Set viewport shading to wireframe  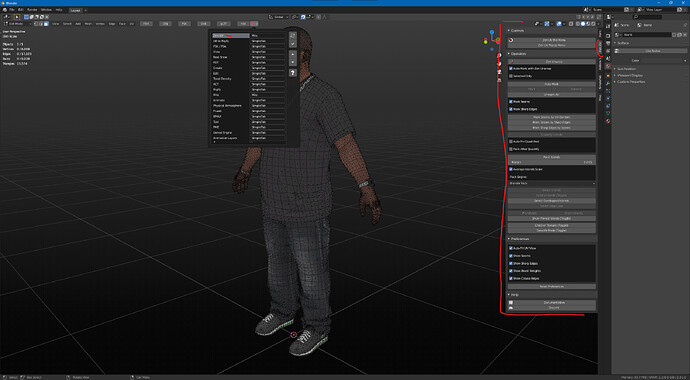(577, 24)
